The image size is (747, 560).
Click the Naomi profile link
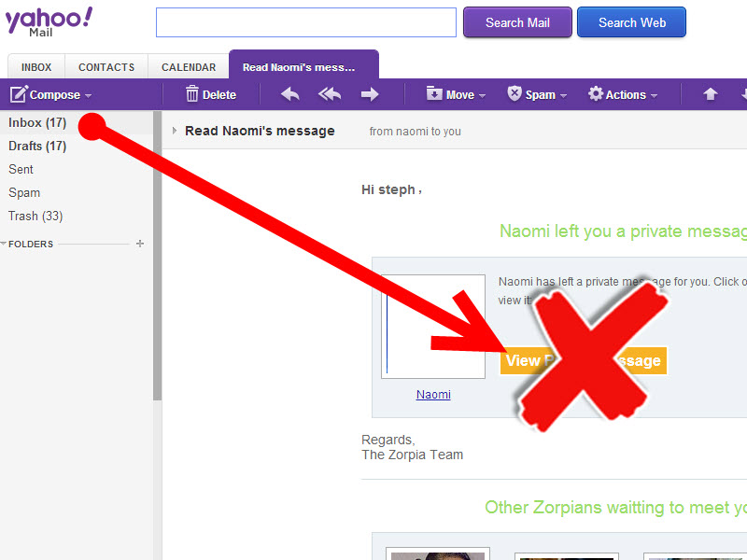click(x=433, y=394)
